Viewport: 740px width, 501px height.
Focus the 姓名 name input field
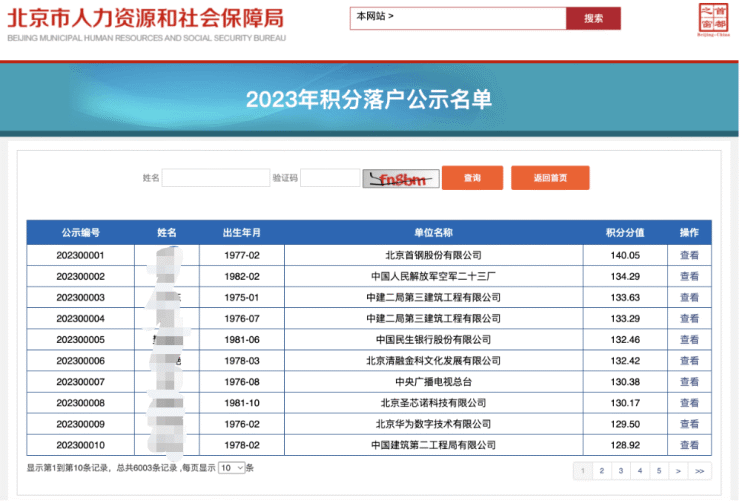coord(216,178)
